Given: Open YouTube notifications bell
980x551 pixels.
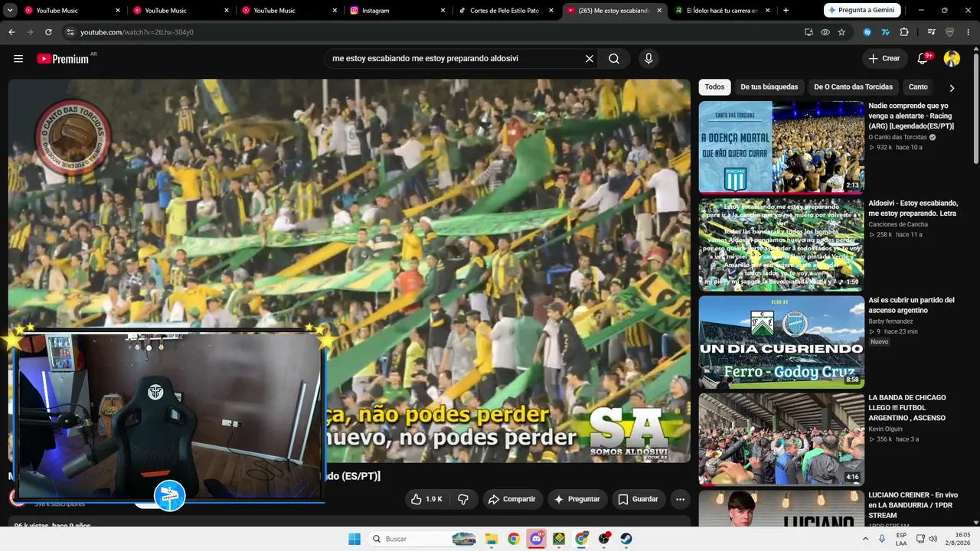Looking at the screenshot, I should click(923, 59).
